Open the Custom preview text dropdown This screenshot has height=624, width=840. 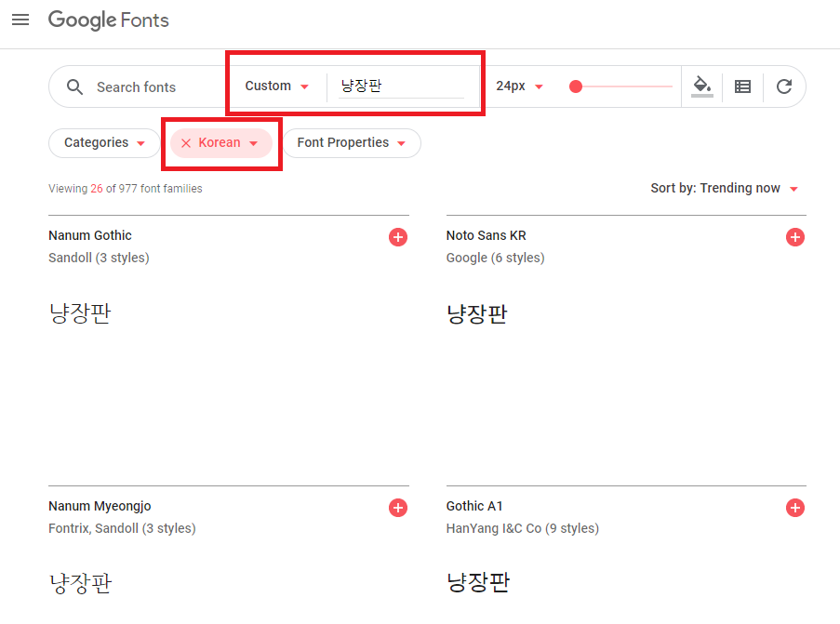tap(276, 86)
